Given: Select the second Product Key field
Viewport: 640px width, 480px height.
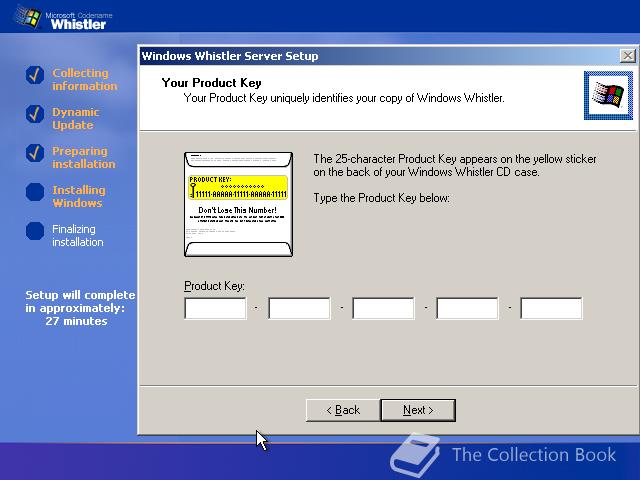Looking at the screenshot, I should pos(299,308).
